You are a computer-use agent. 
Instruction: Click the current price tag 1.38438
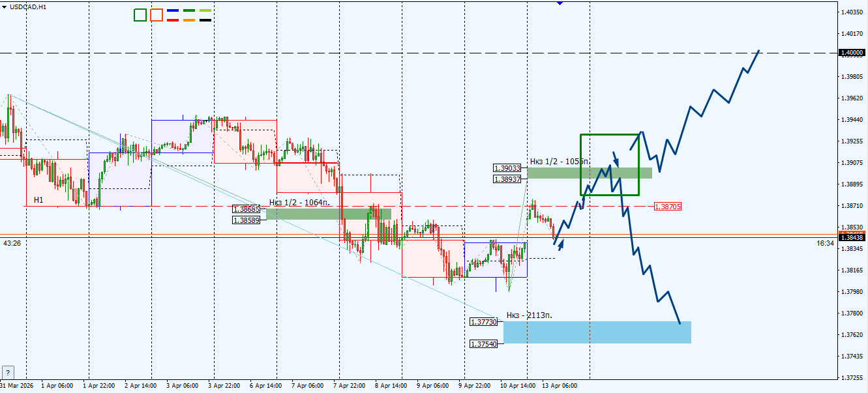click(852, 237)
